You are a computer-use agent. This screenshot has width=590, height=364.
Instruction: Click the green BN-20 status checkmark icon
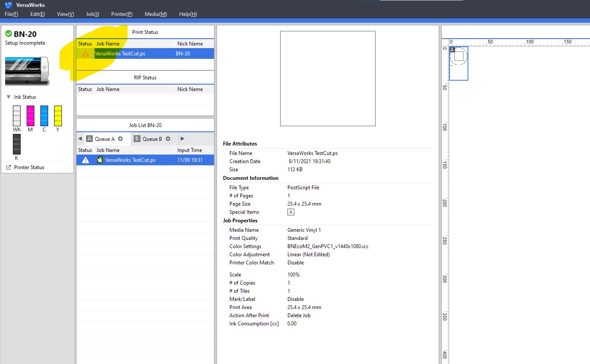tap(9, 34)
